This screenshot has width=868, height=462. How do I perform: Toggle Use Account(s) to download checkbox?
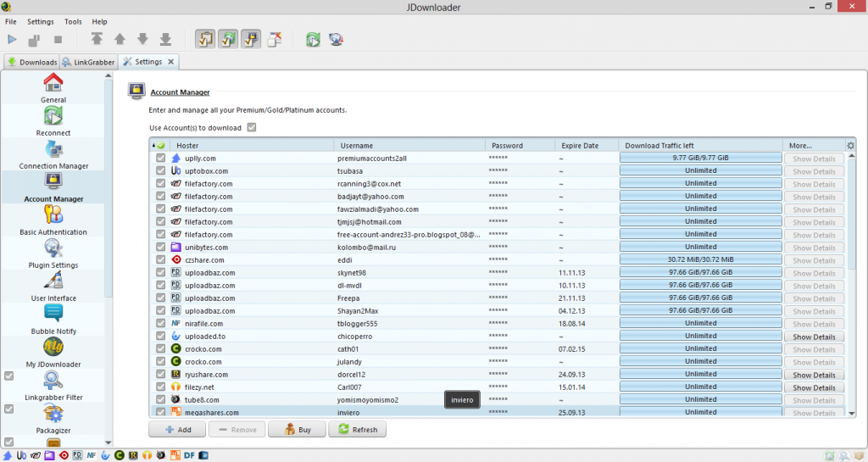pos(252,127)
